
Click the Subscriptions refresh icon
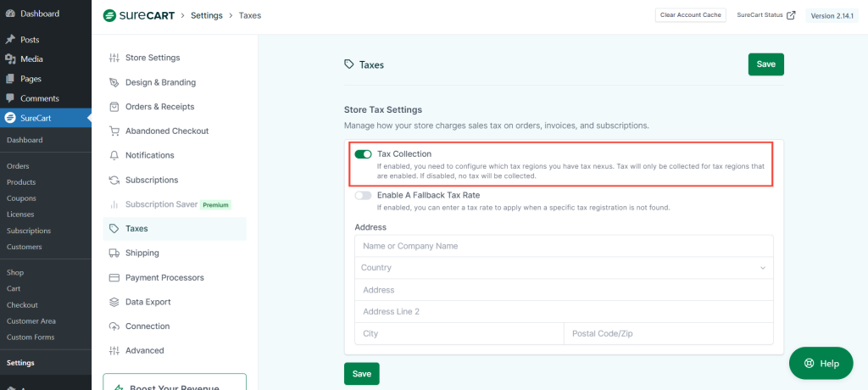click(x=114, y=180)
